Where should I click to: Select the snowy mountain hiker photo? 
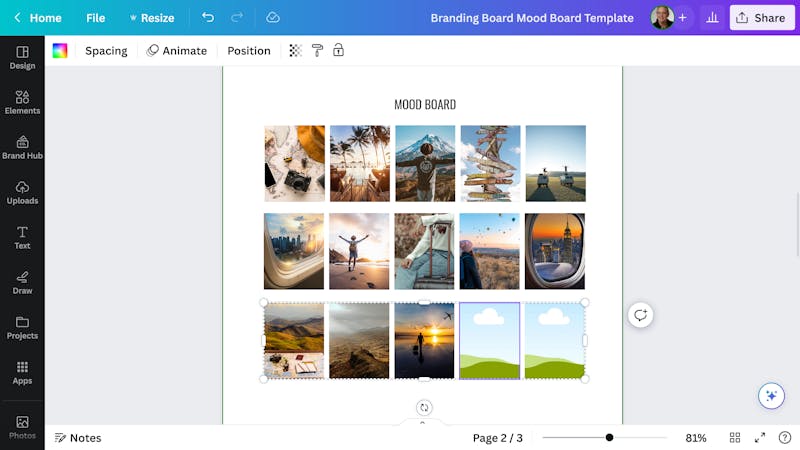tap(425, 163)
